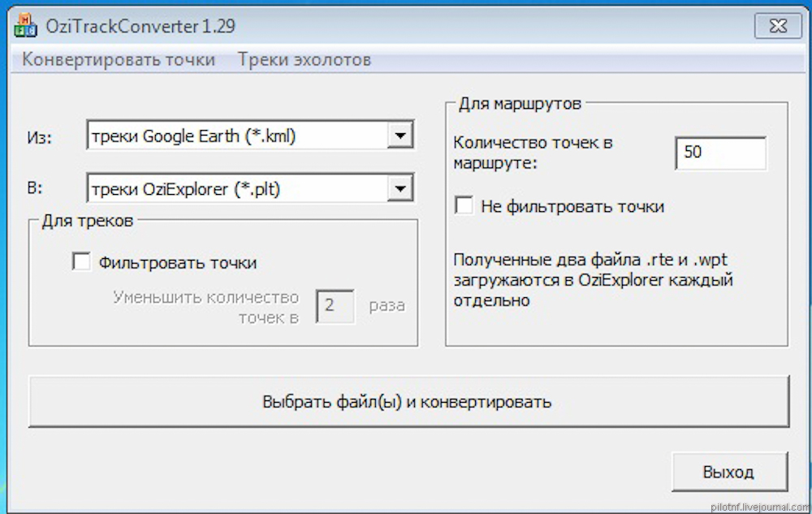
Task: Click the раза label after the factor field
Action: coord(387,305)
